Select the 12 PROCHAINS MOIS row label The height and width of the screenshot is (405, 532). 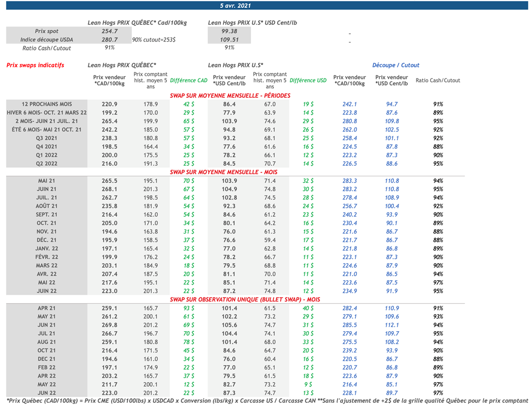47,104
